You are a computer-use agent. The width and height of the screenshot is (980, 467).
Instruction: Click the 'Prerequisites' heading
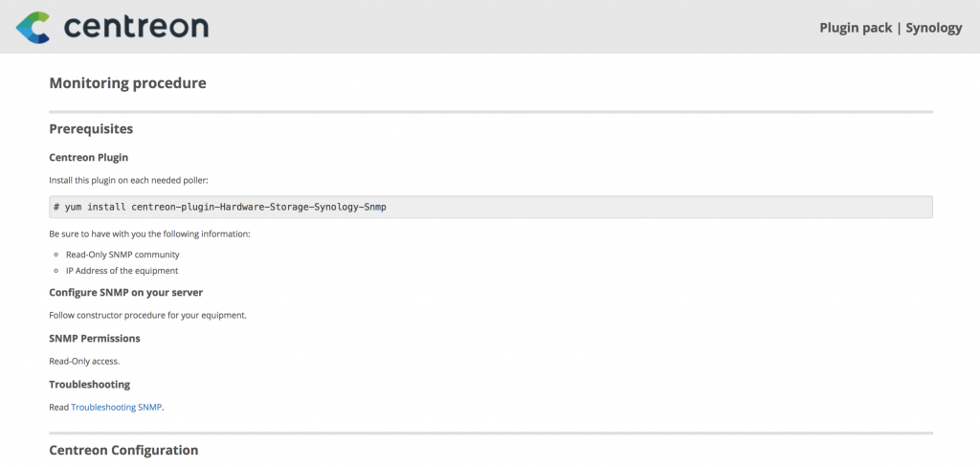click(x=91, y=129)
